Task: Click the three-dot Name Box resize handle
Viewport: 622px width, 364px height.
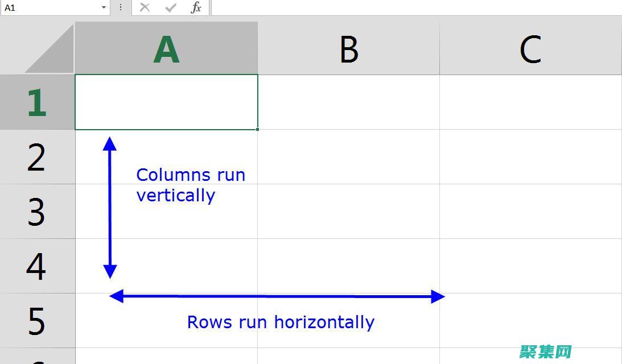Action: pyautogui.click(x=121, y=7)
